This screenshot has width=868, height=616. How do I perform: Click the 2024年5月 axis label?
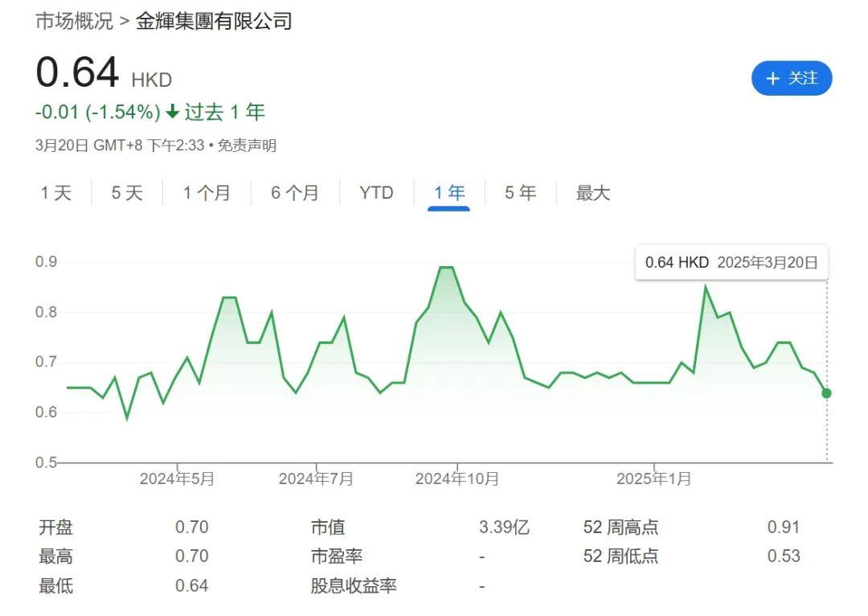177,478
